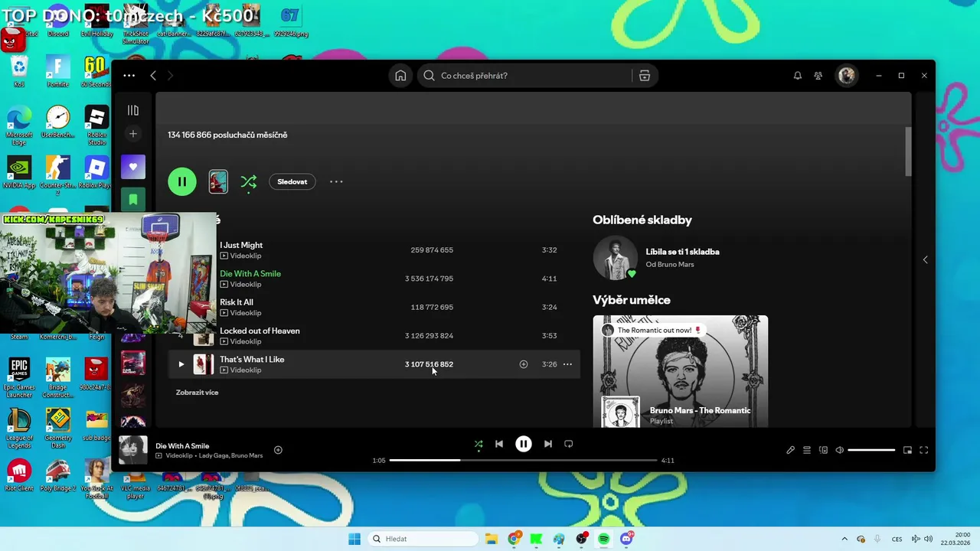
Task: Toggle artist shuffle next to Sledovat
Action: [x=249, y=181]
